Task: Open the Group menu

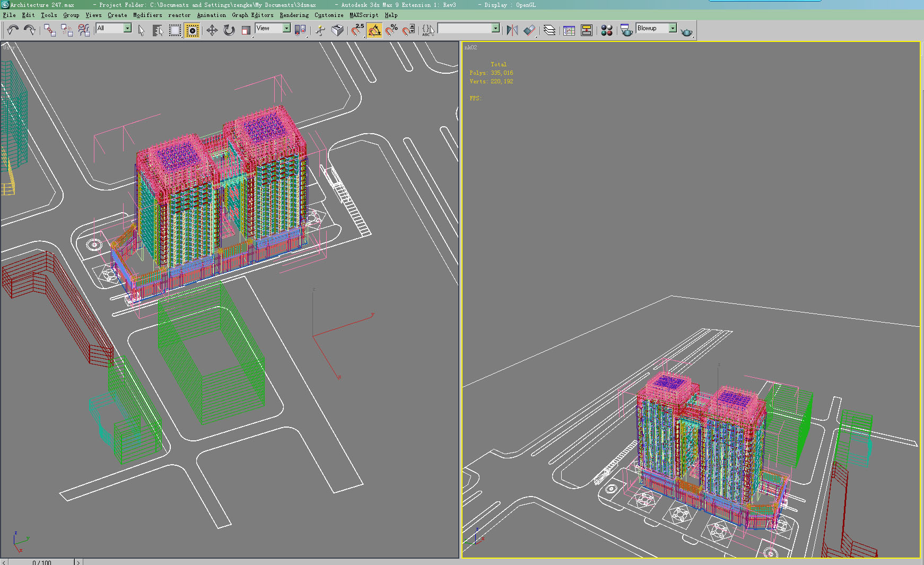Action: pos(71,15)
